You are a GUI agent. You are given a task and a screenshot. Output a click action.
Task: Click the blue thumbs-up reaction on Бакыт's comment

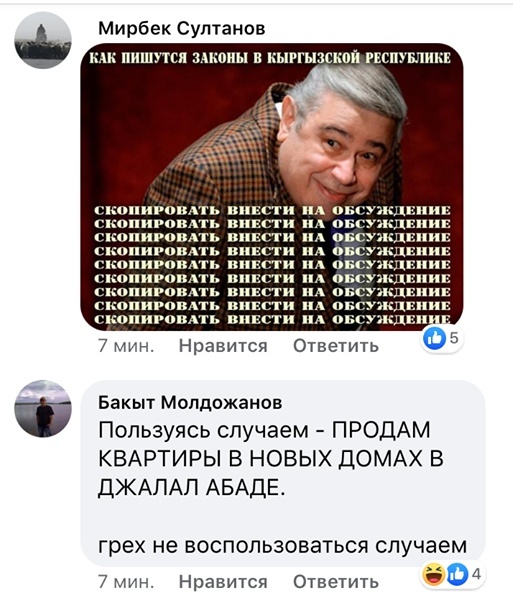tap(457, 575)
